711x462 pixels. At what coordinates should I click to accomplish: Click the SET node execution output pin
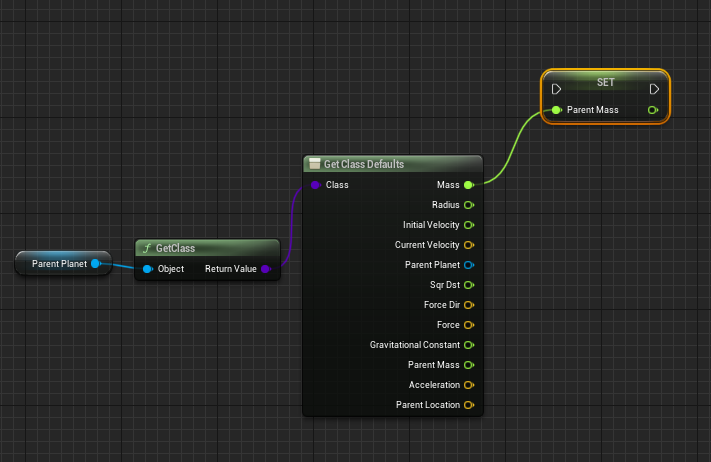click(653, 89)
